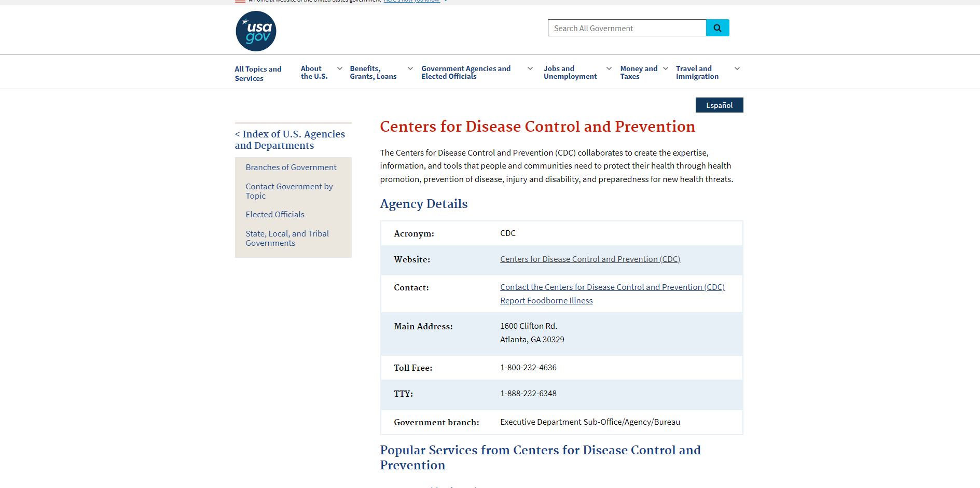Open State, Local, and Tribal Governments link
Viewport: 980px width, 488px height.
(x=287, y=239)
